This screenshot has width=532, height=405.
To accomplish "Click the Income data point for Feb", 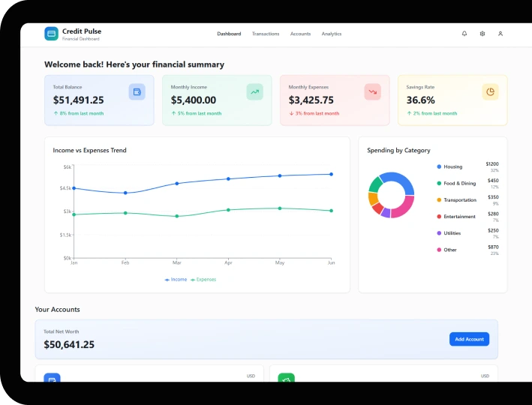I will (x=125, y=193).
